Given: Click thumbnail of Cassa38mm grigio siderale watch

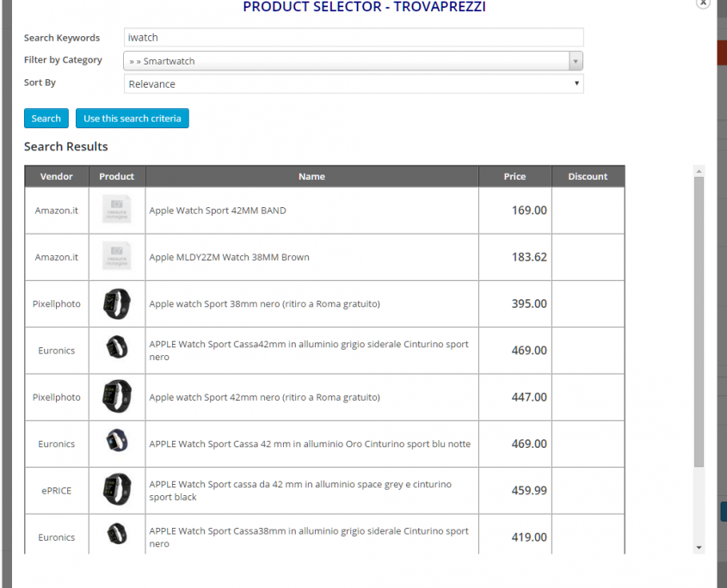Looking at the screenshot, I should pos(117,533).
